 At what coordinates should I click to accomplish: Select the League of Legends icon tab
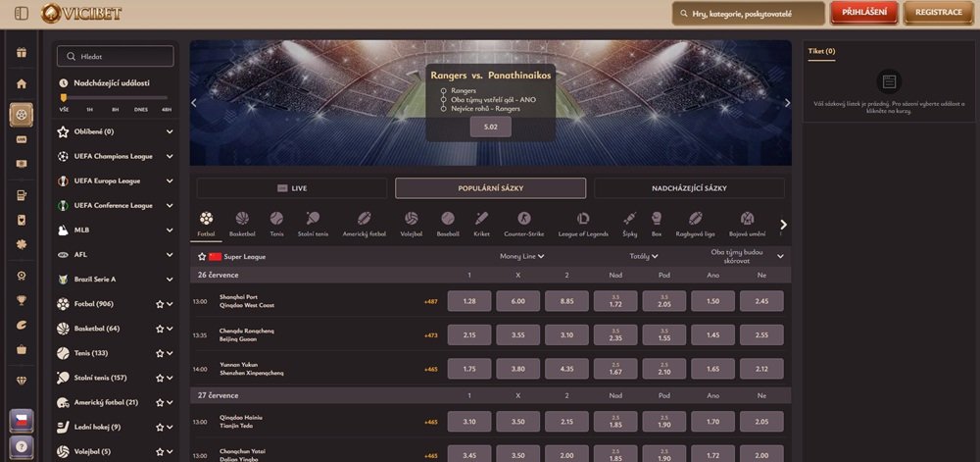pos(583,225)
